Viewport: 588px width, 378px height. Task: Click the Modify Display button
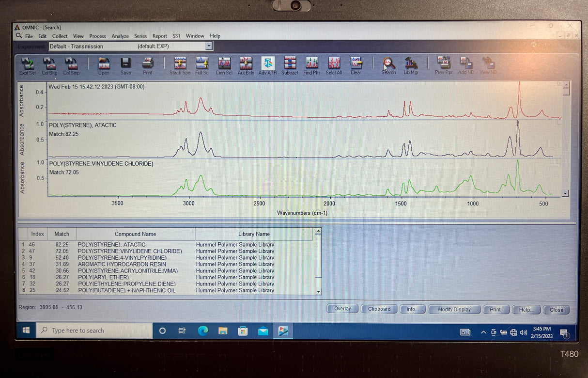454,310
